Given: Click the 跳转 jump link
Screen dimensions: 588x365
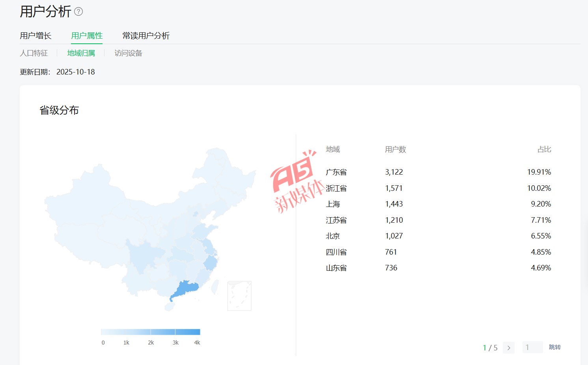Looking at the screenshot, I should (x=554, y=347).
